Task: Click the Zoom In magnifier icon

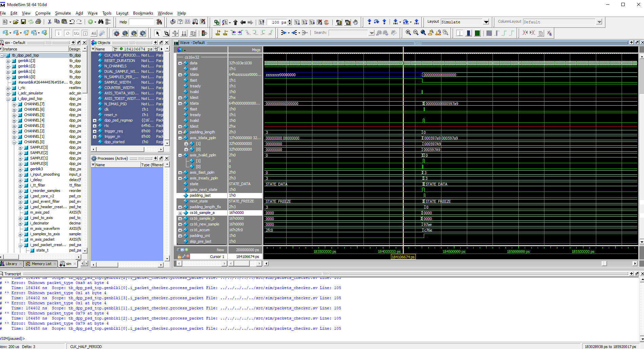Action: click(x=408, y=32)
